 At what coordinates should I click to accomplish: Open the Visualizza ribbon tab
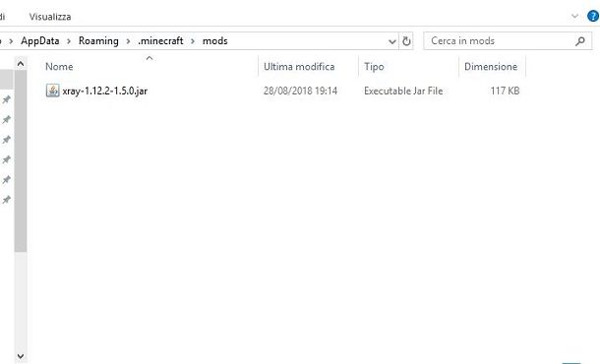[x=50, y=17]
